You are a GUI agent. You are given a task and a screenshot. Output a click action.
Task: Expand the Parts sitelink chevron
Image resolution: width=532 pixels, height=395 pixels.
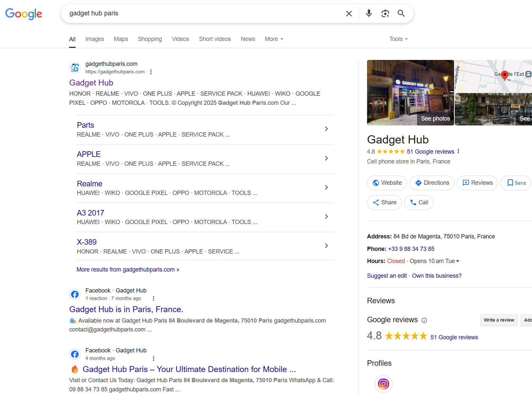326,129
